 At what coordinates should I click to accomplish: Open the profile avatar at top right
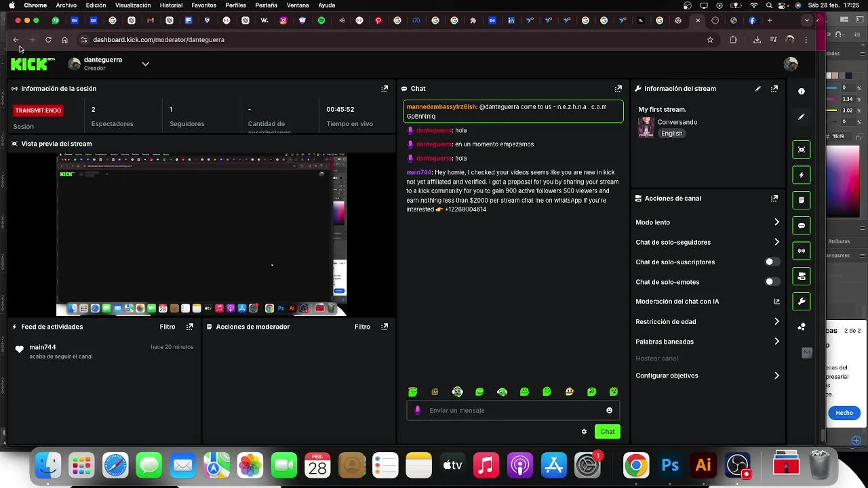(790, 64)
